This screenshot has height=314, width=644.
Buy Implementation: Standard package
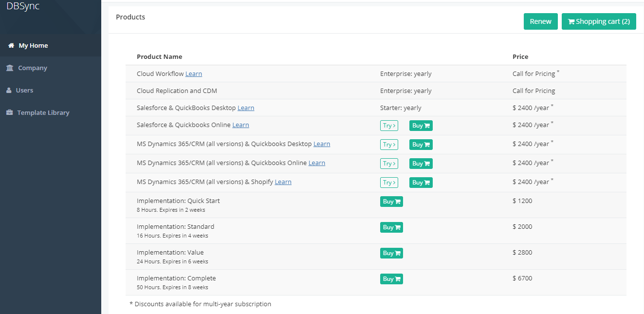[391, 227]
